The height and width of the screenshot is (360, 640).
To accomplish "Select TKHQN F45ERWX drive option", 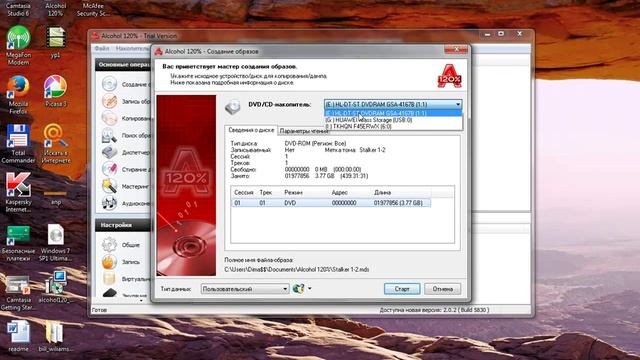I will [x=393, y=127].
